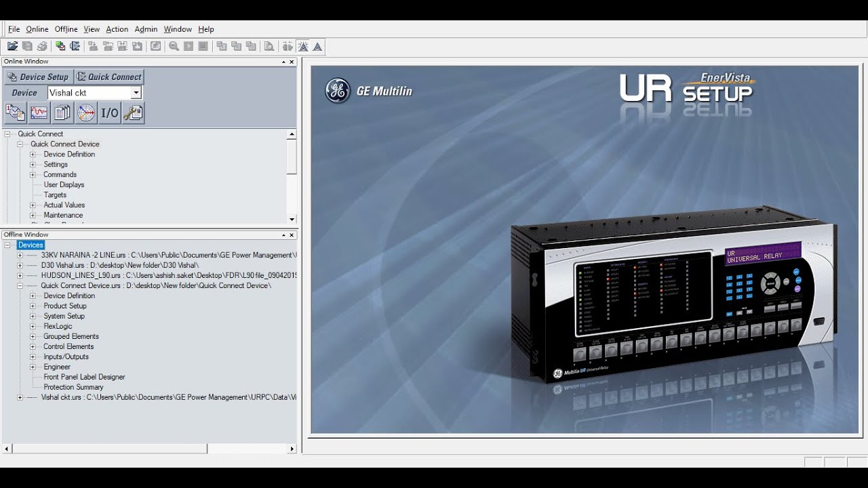Collapse the Quick Connect root node
This screenshot has height=488, width=868.
(x=7, y=134)
